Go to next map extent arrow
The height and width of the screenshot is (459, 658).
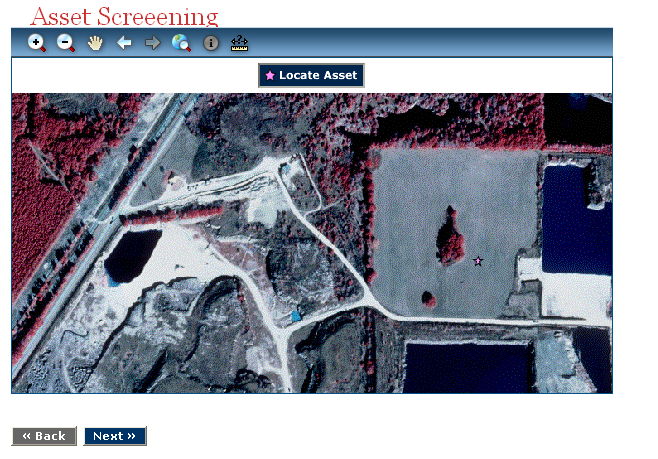click(153, 42)
